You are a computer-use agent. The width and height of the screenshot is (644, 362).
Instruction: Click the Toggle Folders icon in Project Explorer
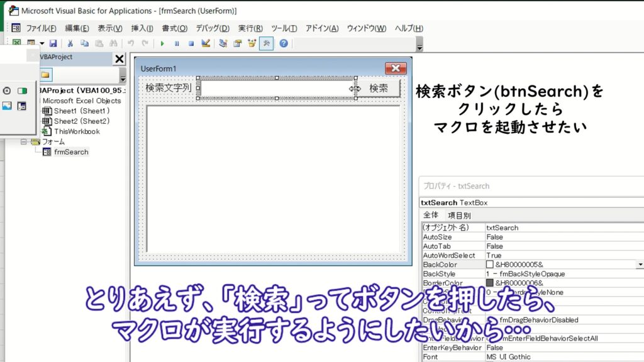pyautogui.click(x=45, y=75)
